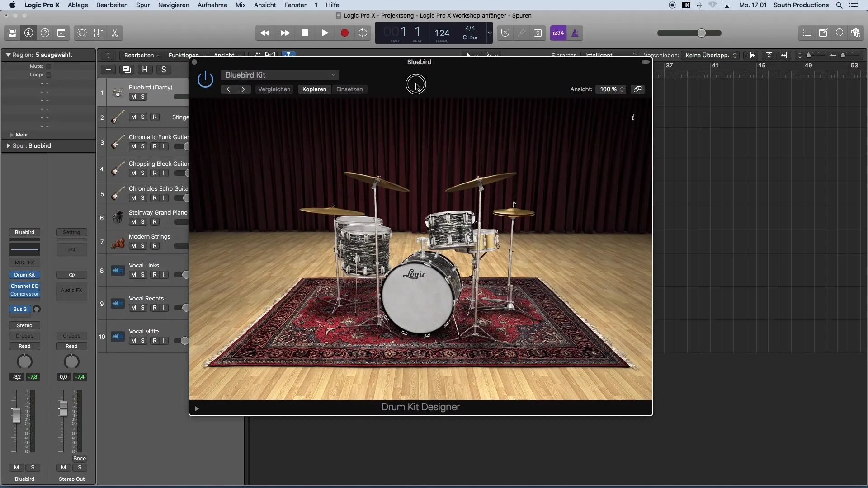Image resolution: width=868 pixels, height=488 pixels.
Task: Click the Einsetzen button in Bluebird panel
Action: tap(349, 89)
